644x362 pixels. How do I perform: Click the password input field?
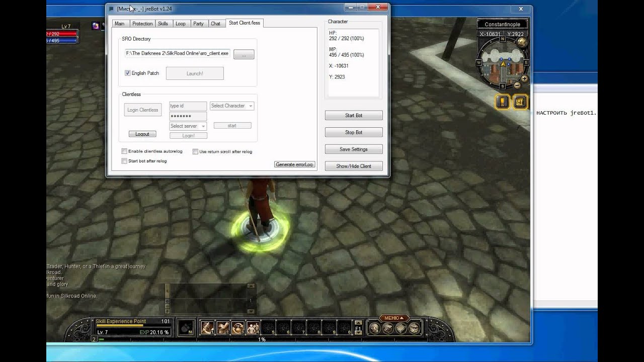tap(188, 116)
